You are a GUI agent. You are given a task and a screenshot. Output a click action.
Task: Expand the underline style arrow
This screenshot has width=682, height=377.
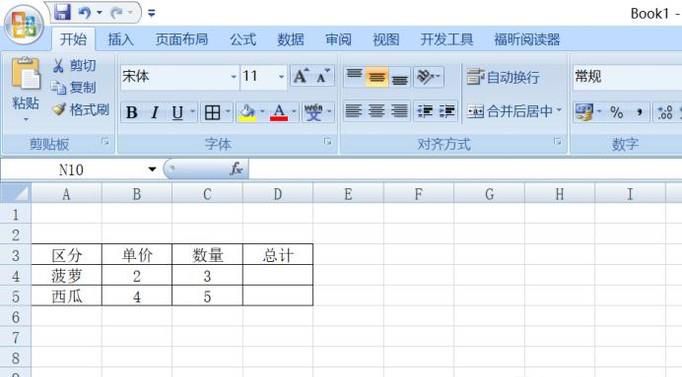[193, 113]
